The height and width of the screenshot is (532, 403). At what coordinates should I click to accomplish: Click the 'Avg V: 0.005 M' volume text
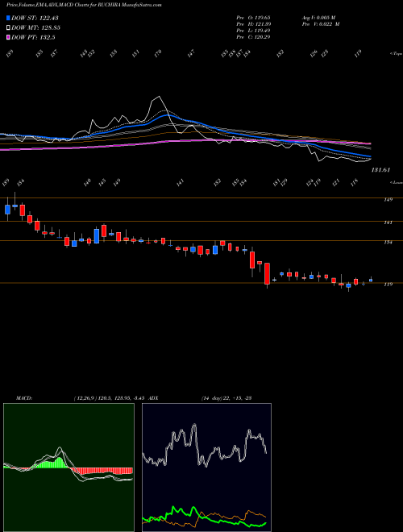tap(318, 17)
